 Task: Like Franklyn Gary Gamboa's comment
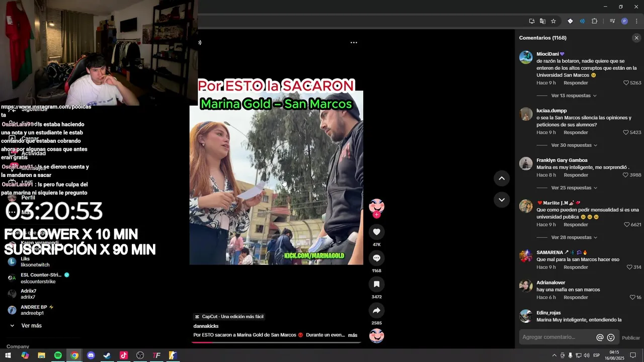coord(626,175)
